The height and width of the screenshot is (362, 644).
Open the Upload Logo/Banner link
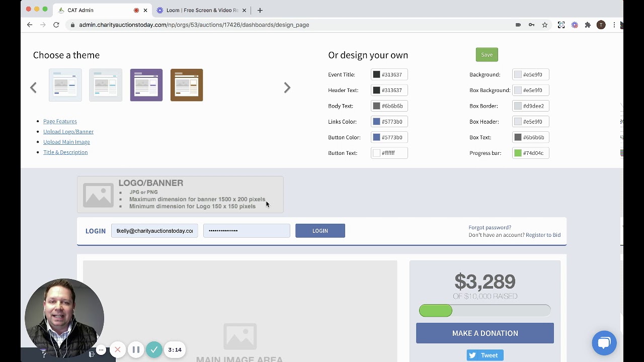[x=68, y=132]
